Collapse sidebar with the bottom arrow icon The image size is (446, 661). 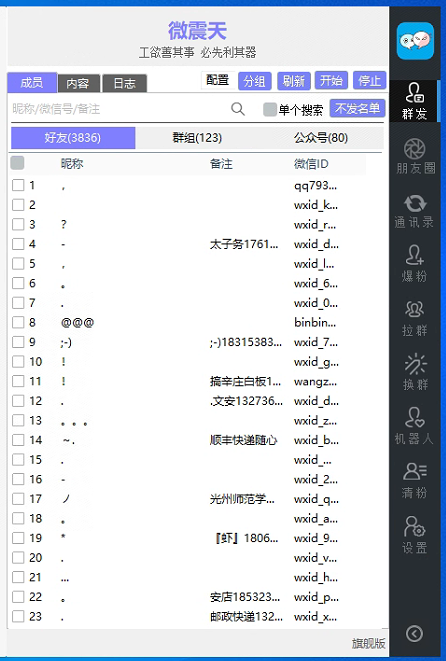click(414, 633)
